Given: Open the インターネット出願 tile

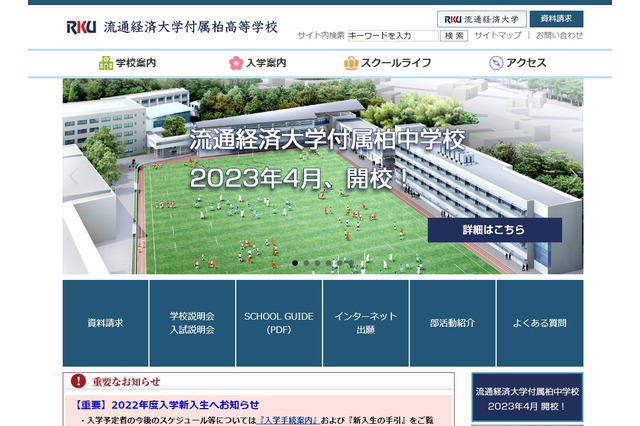Looking at the screenshot, I should click(x=366, y=323).
